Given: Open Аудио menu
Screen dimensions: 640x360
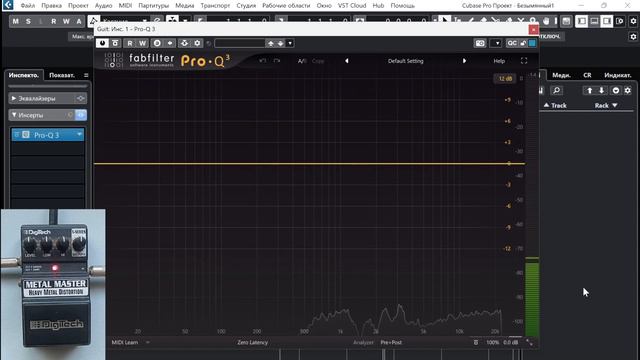Looking at the screenshot, I should 103,6.
